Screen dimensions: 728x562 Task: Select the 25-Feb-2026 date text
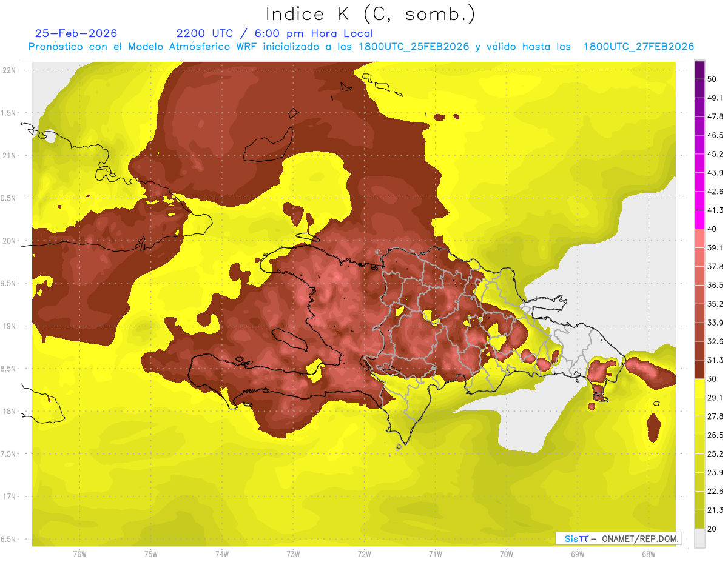[76, 33]
